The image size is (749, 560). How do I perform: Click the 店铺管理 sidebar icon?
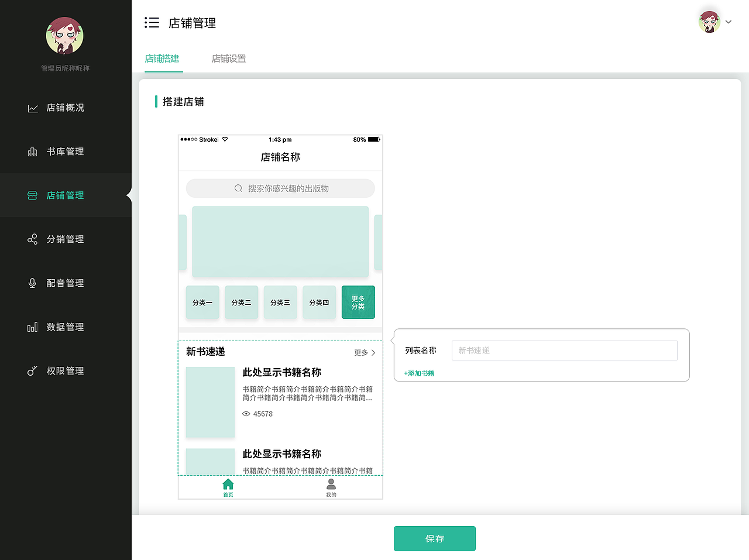tap(32, 195)
